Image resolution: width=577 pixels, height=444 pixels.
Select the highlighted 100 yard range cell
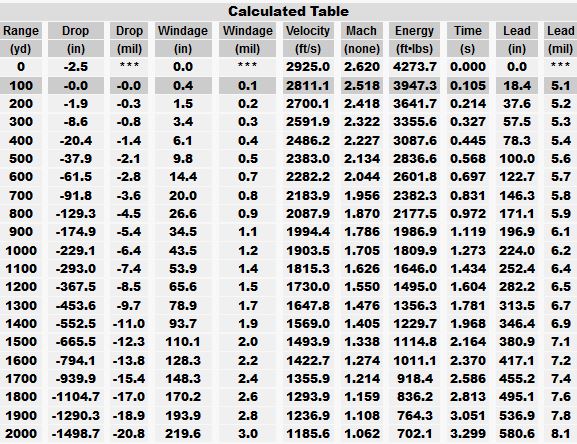click(21, 86)
